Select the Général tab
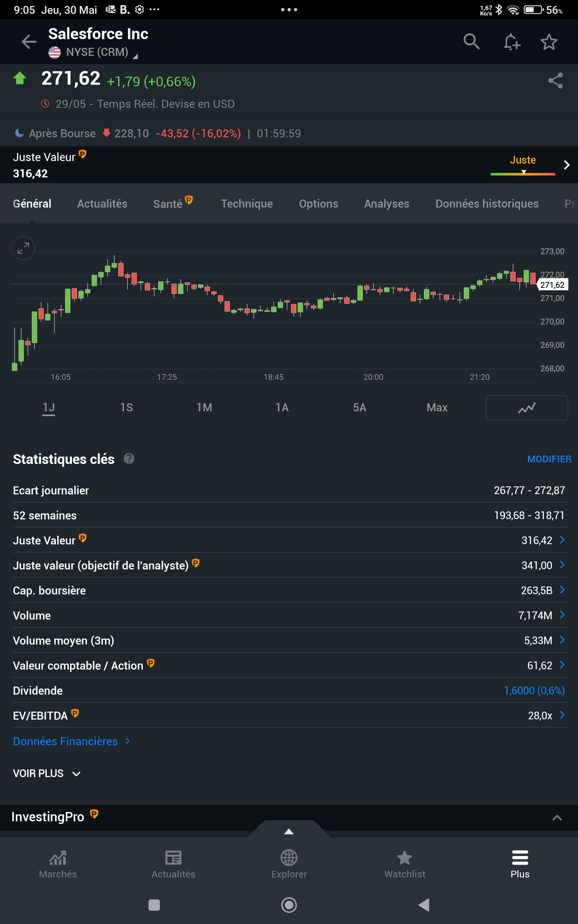This screenshot has height=924, width=578. pos(32,203)
